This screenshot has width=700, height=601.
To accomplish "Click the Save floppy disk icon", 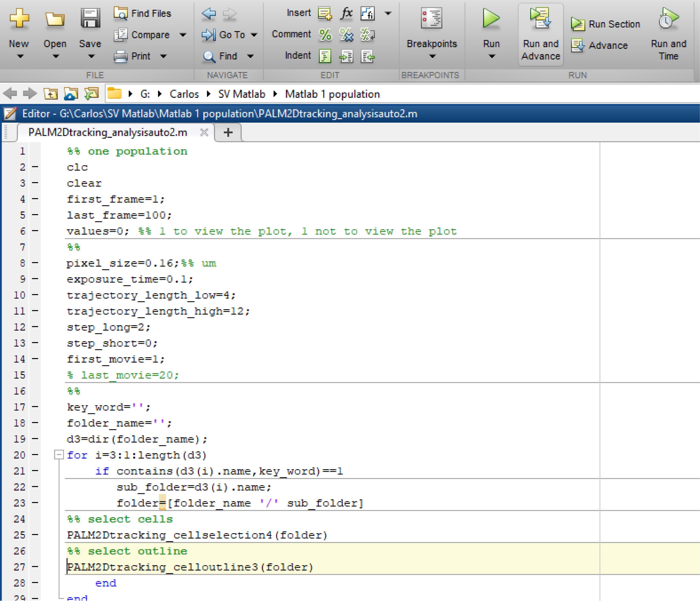I will 90,18.
